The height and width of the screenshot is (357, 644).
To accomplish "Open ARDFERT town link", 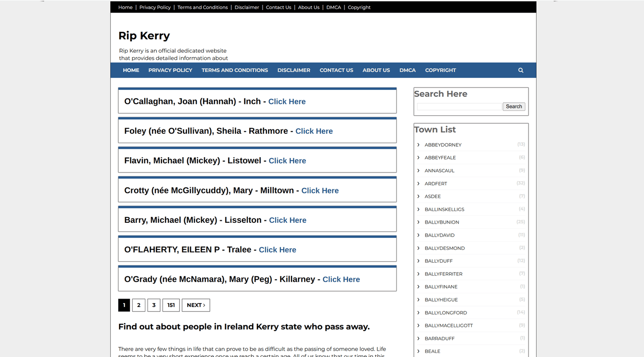I will click(x=436, y=183).
